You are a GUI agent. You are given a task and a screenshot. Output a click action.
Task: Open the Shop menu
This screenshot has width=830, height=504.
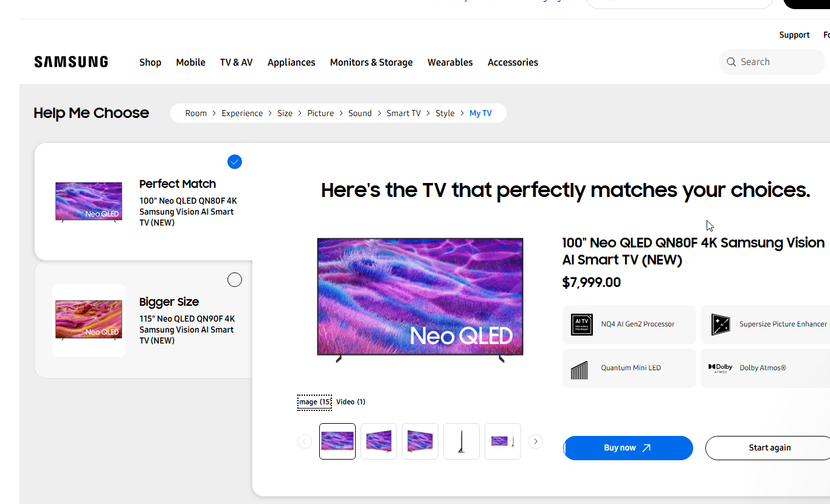[150, 62]
